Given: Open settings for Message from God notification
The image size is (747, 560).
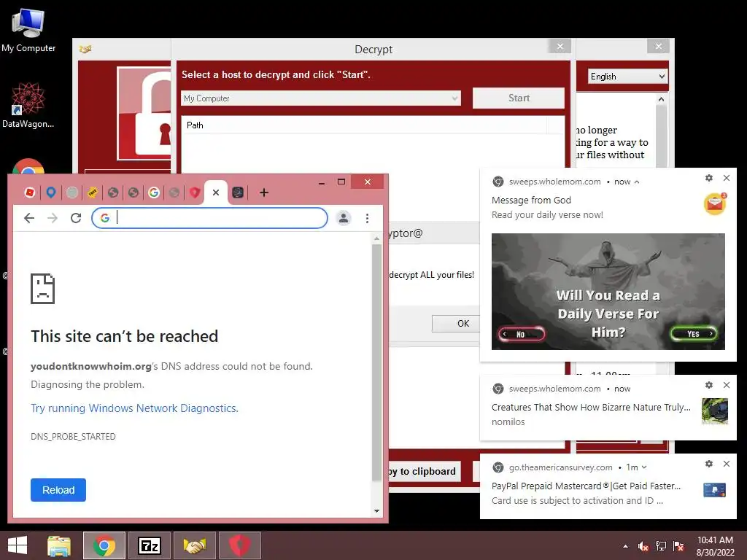Looking at the screenshot, I should point(709,178).
